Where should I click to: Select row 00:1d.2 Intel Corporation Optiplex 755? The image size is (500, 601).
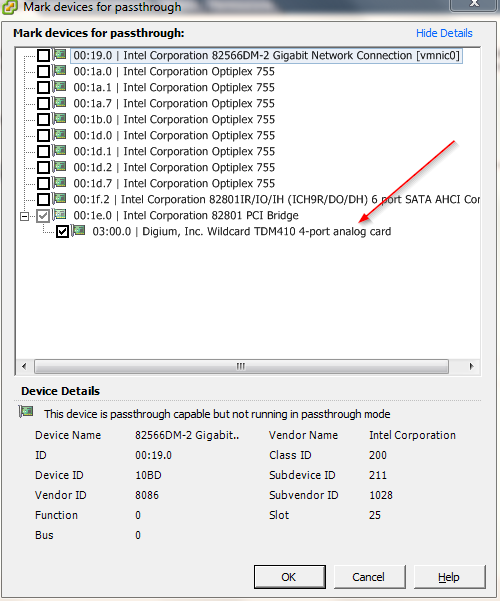174,167
